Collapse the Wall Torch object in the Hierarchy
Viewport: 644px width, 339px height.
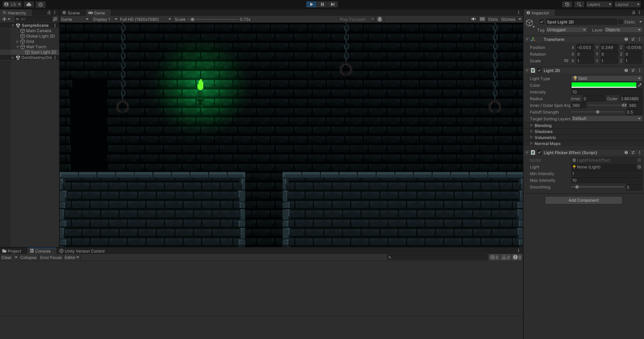[x=18, y=47]
